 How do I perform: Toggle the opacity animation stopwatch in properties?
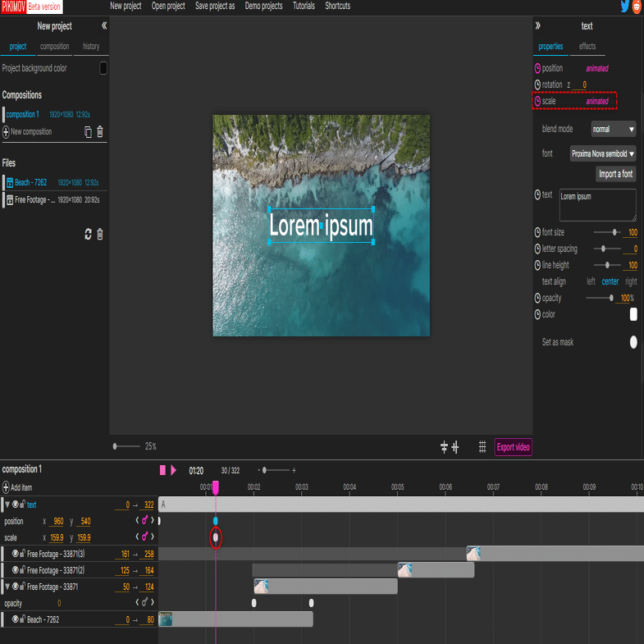coord(537,298)
